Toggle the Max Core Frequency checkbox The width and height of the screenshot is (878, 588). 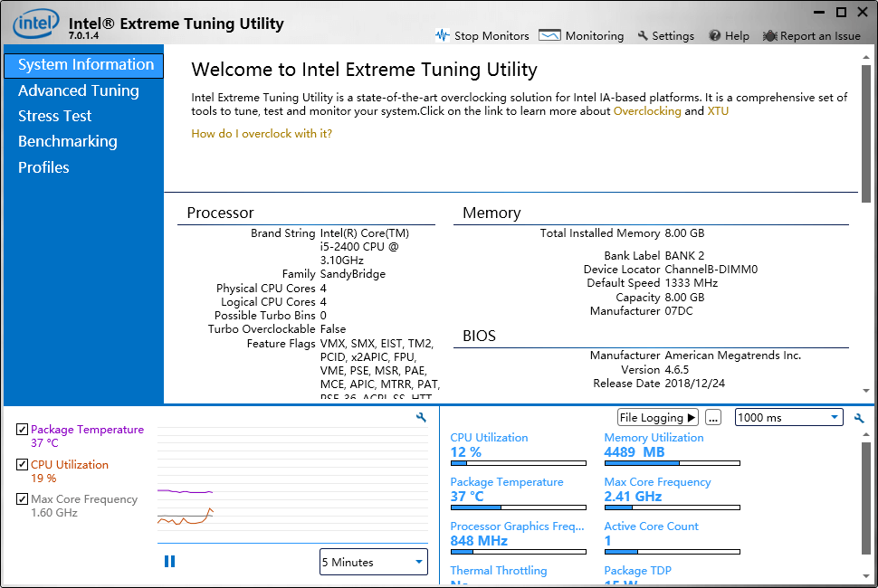(x=21, y=498)
